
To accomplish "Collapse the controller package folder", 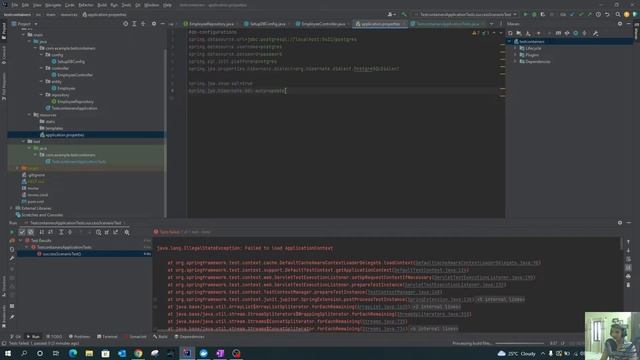I will pos(42,68).
